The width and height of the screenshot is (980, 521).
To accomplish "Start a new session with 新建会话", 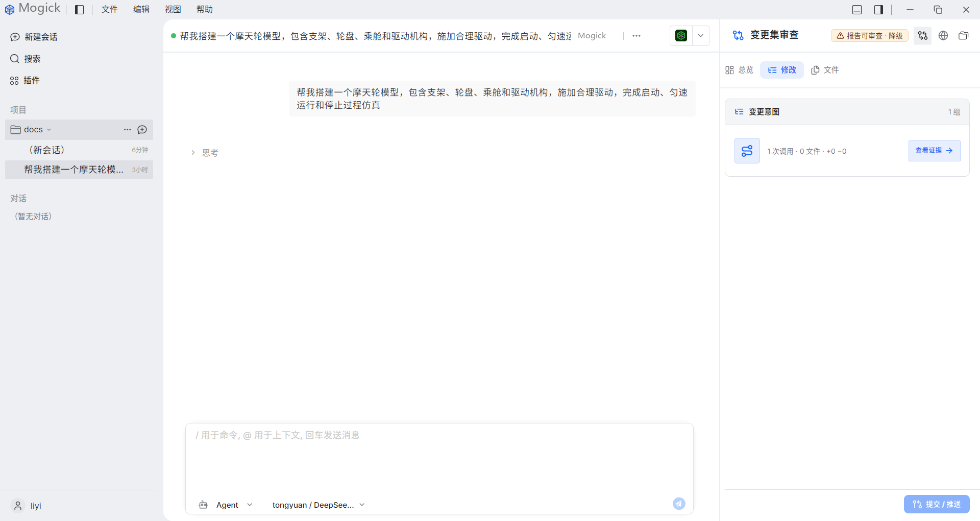I will [34, 37].
